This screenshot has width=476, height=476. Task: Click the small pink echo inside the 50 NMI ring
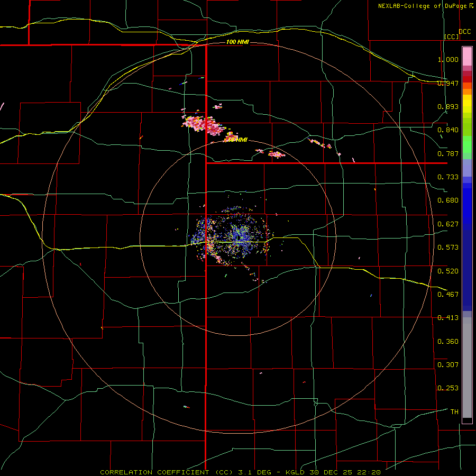(277, 154)
